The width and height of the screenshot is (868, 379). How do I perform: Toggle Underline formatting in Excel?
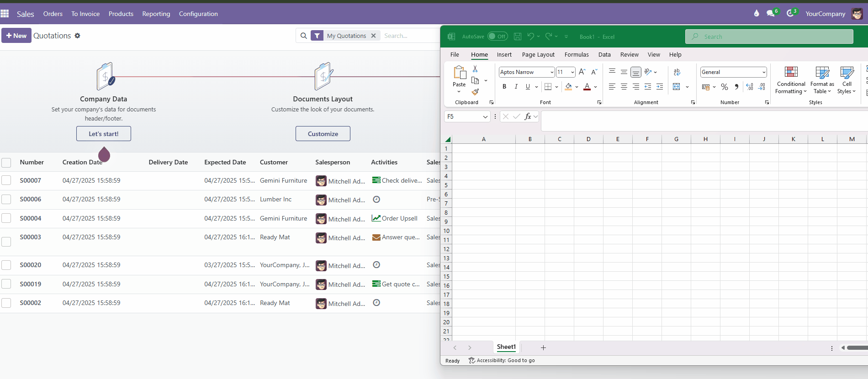coord(528,86)
